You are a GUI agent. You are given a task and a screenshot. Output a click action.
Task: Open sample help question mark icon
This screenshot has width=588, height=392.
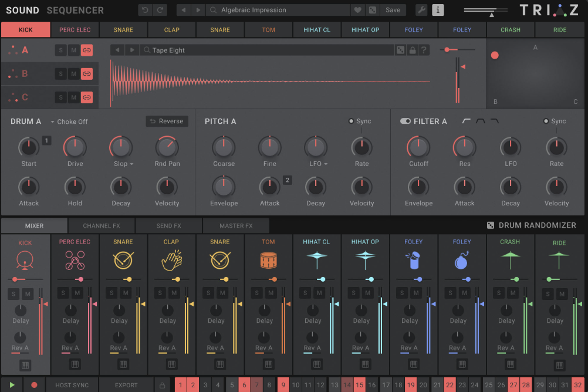coord(424,50)
